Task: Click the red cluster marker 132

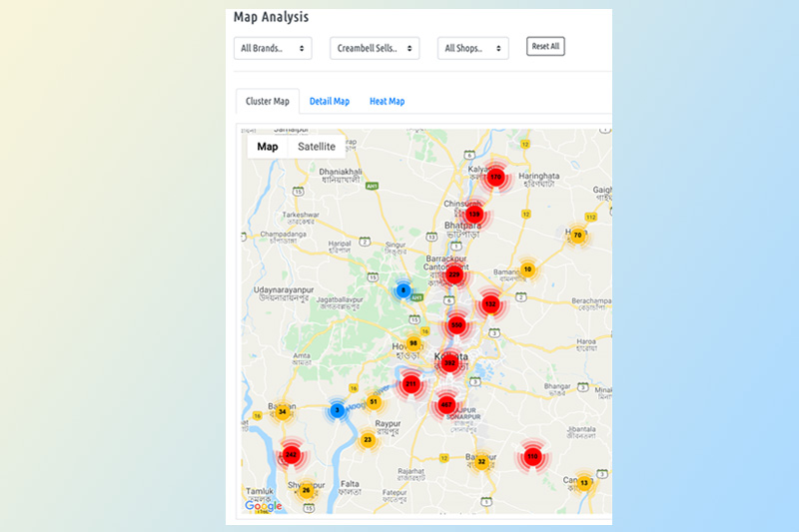Action: pos(490,304)
